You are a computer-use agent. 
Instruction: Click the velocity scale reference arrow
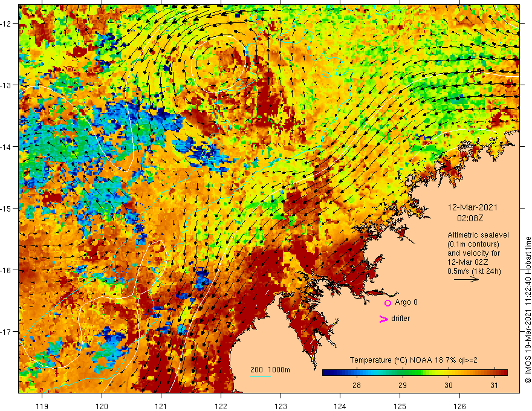coord(466,279)
